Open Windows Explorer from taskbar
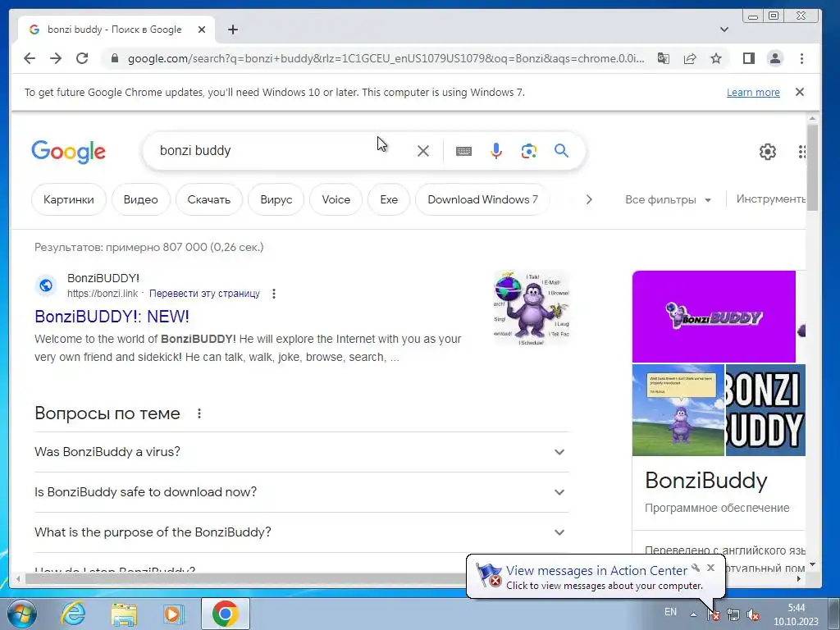The width and height of the screenshot is (840, 630). (x=125, y=614)
